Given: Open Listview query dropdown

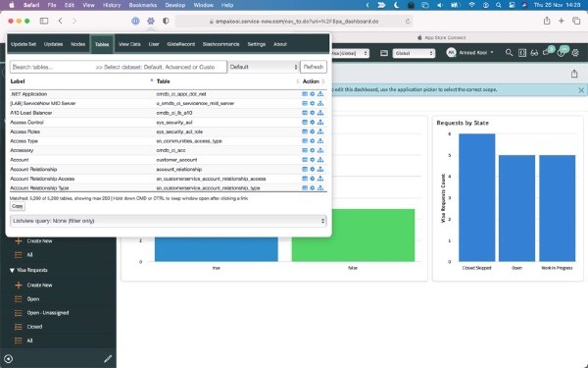Looking at the screenshot, I should pos(169,221).
